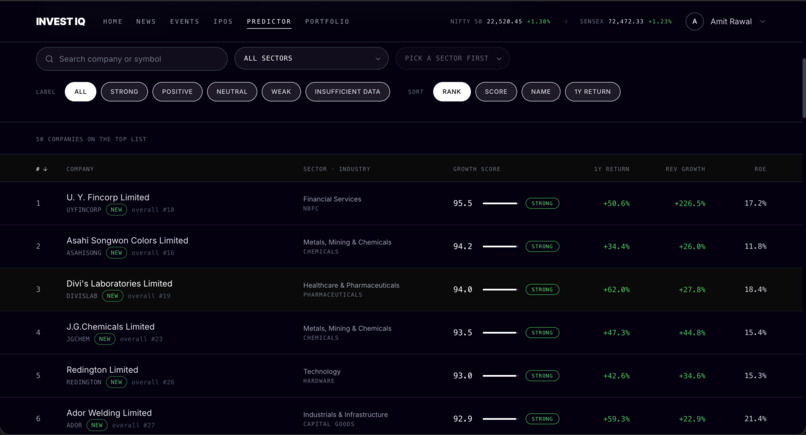Click the NEW badge on DIVISLAB
This screenshot has width=806, height=435.
(x=112, y=296)
